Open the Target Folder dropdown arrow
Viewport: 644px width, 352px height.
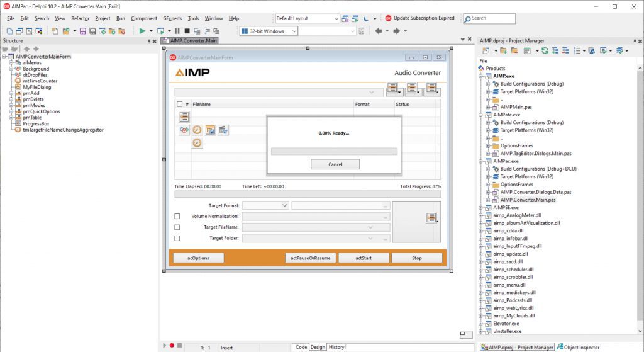[370, 238]
